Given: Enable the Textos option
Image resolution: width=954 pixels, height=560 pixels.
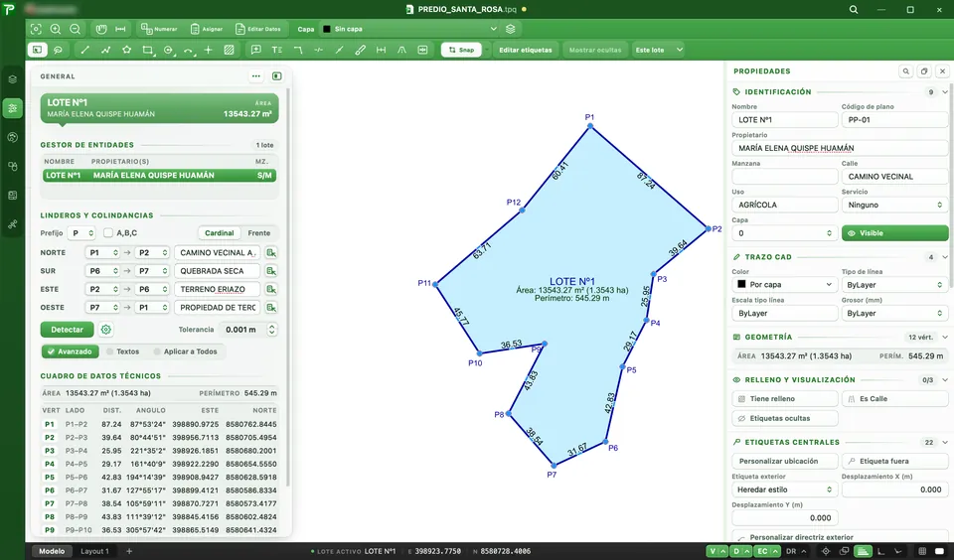Looking at the screenshot, I should pos(122,351).
